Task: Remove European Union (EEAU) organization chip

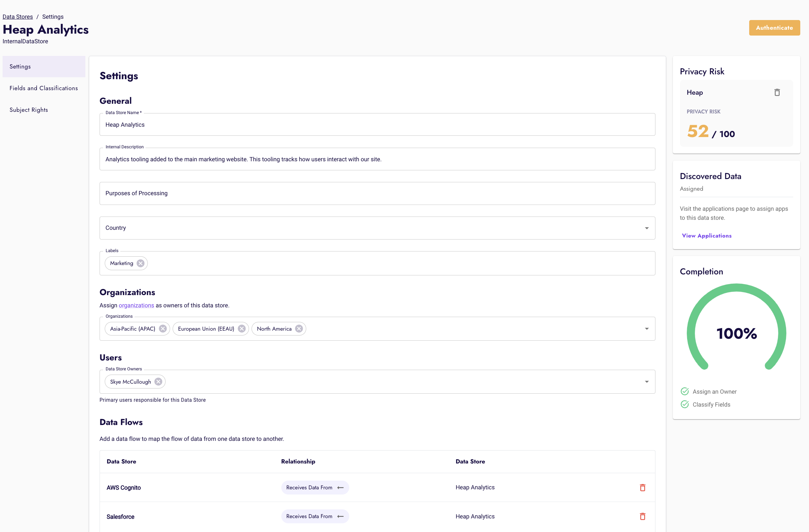Action: coord(242,328)
